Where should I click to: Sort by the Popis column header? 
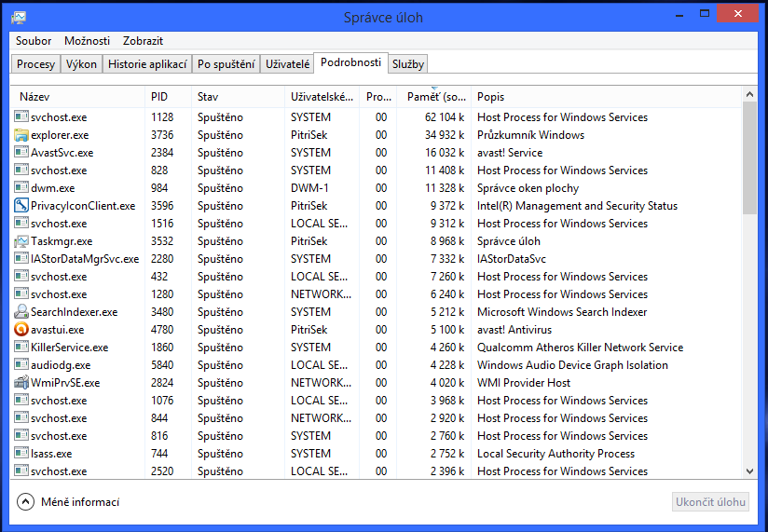click(x=607, y=96)
